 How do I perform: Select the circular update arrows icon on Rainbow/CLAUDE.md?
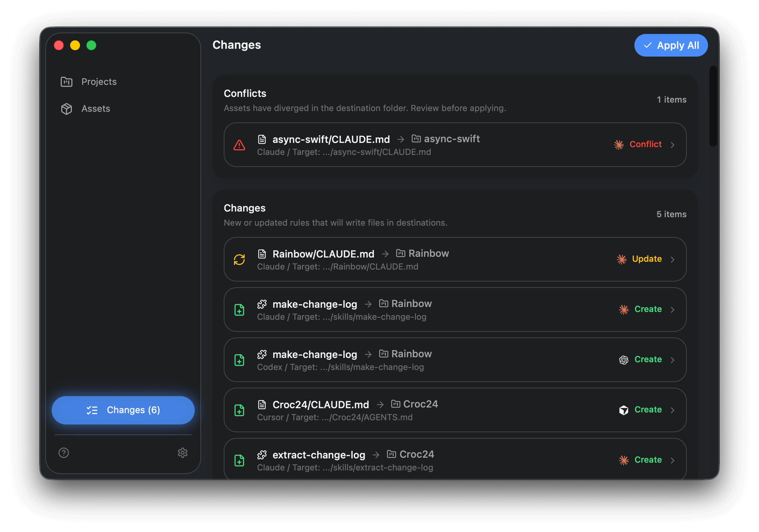pyautogui.click(x=239, y=259)
